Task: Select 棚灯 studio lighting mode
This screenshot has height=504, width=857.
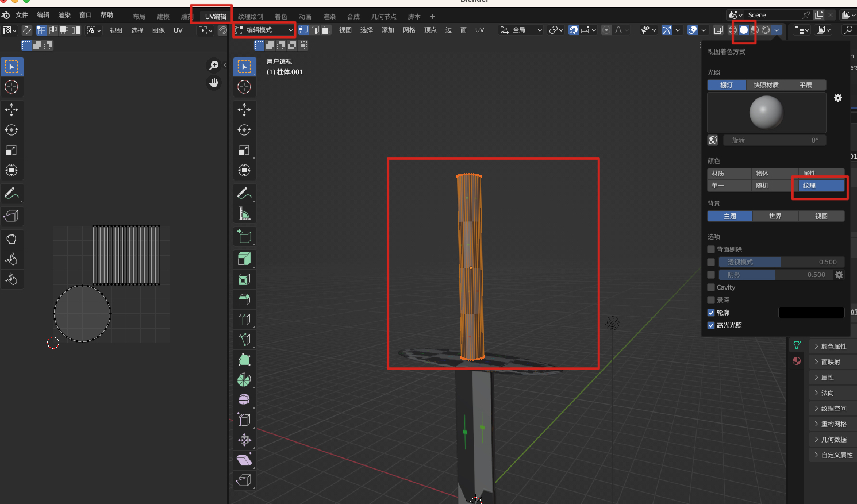Action: pos(727,85)
